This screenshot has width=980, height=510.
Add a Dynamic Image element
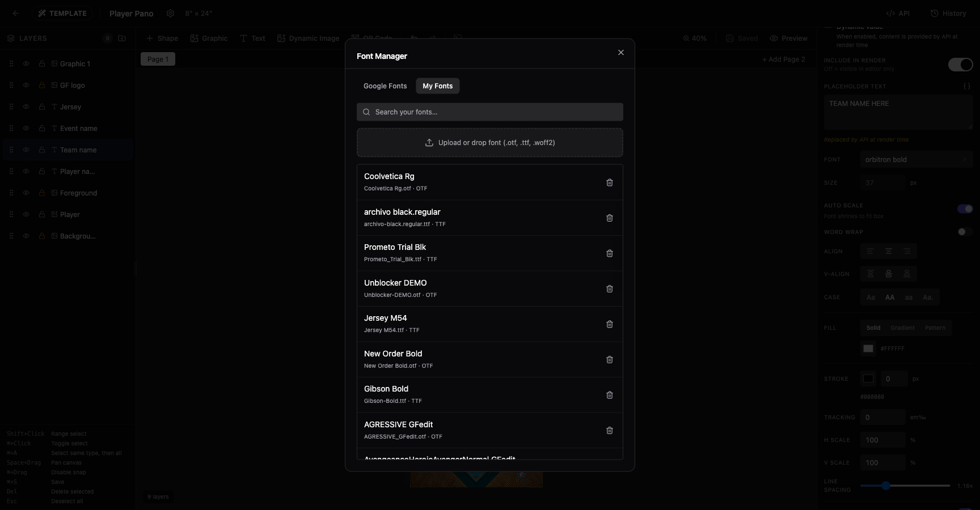(308, 39)
